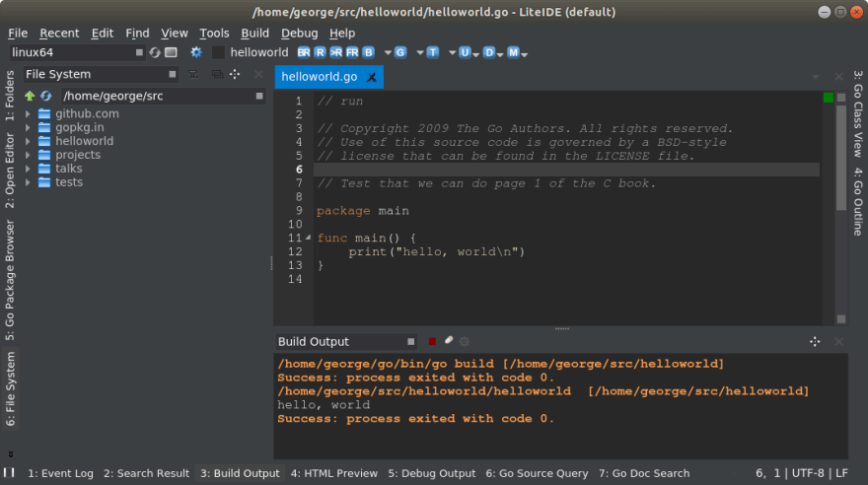Show the 7: Go Doc Search panel

pyautogui.click(x=644, y=473)
